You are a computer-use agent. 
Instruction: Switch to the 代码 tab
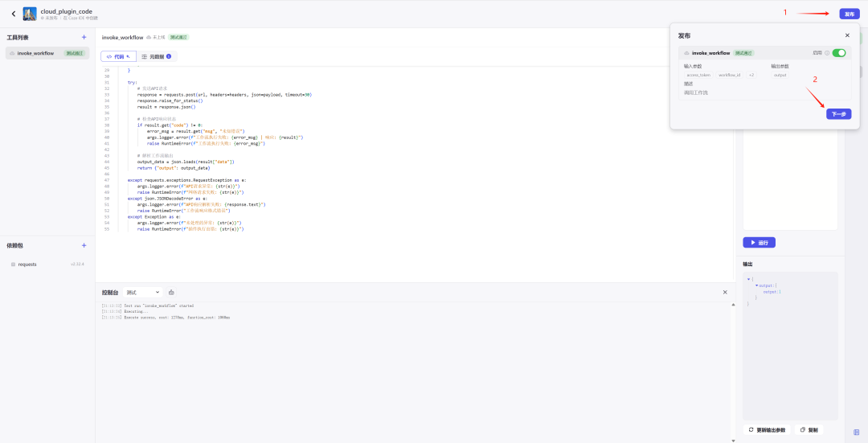pyautogui.click(x=117, y=56)
